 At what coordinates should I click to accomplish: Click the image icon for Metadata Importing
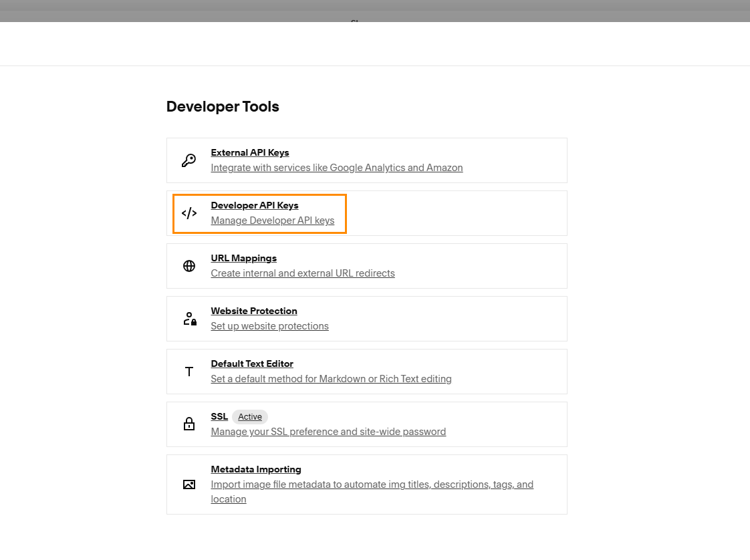[189, 484]
